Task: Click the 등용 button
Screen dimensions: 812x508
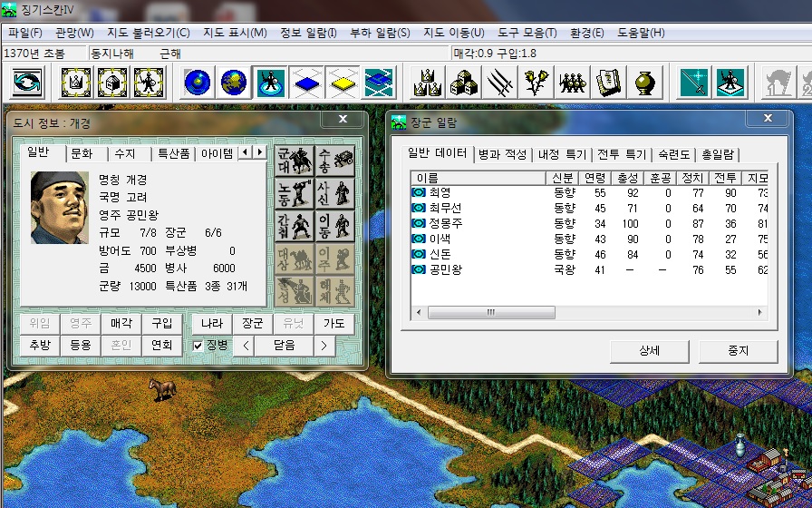Action: point(81,346)
